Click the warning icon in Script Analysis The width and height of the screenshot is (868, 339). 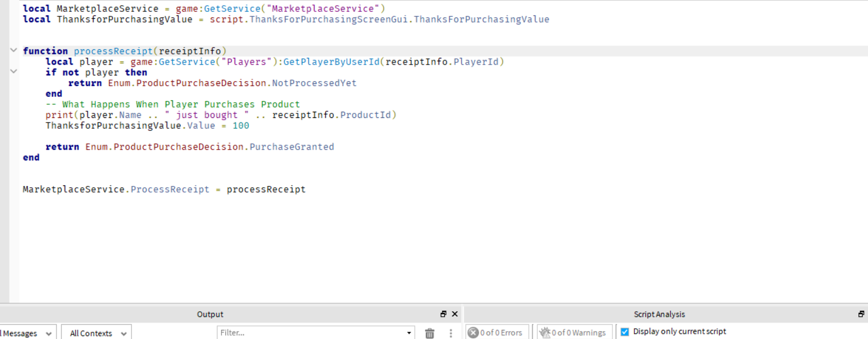545,333
